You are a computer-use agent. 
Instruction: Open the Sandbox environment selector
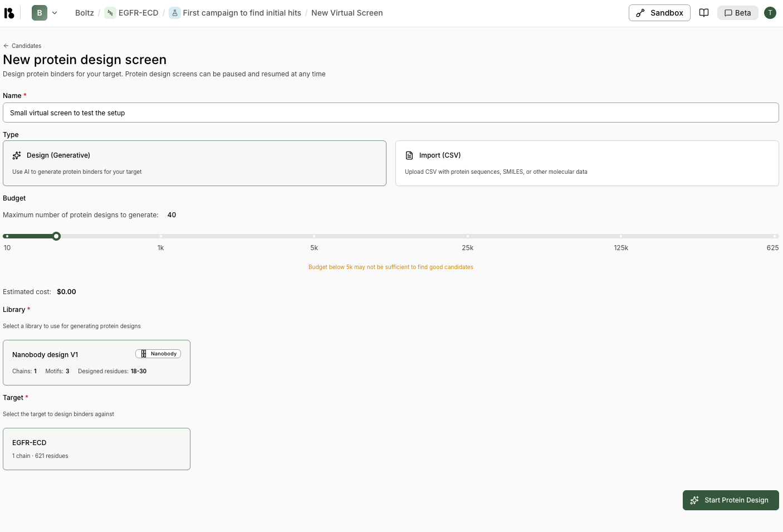[x=659, y=12]
